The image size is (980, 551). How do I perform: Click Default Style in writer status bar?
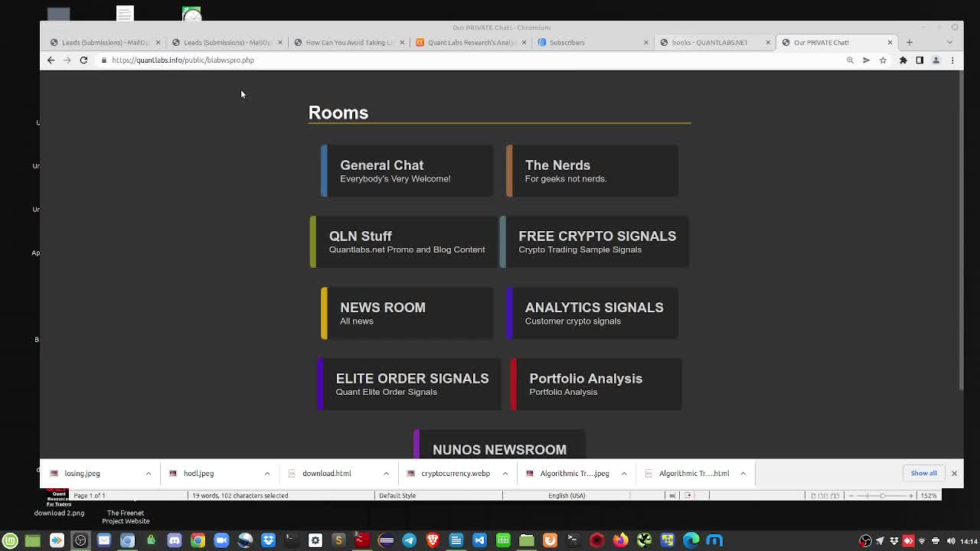pyautogui.click(x=397, y=495)
